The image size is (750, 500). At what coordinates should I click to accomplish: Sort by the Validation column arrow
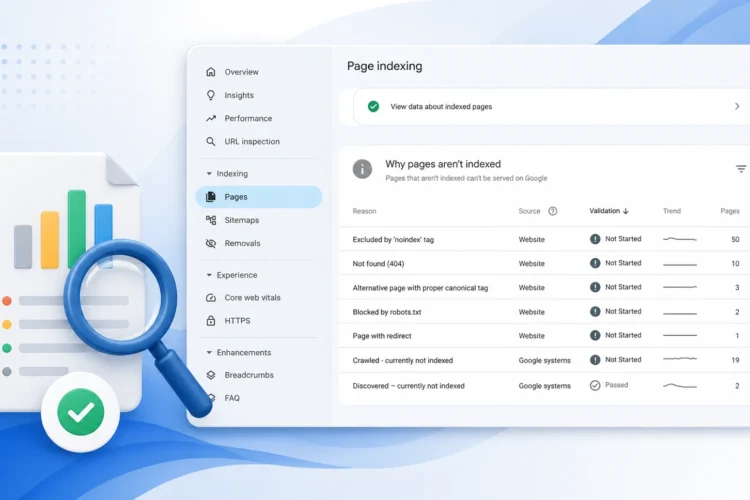pos(626,211)
